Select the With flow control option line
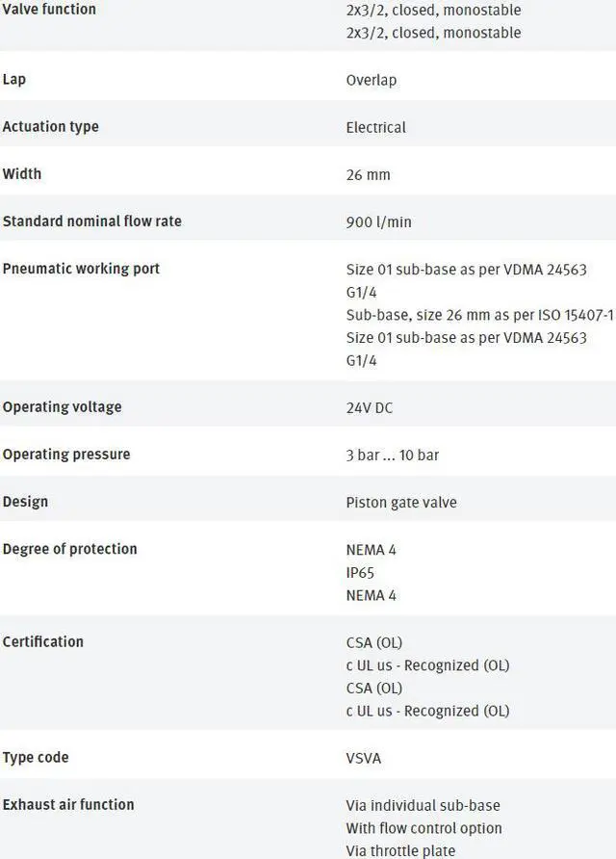 point(423,828)
